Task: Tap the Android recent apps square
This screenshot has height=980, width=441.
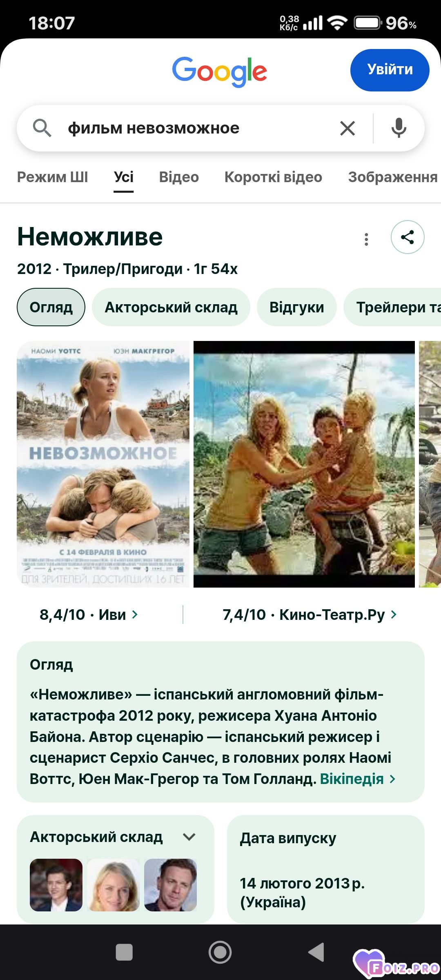Action: (x=124, y=953)
